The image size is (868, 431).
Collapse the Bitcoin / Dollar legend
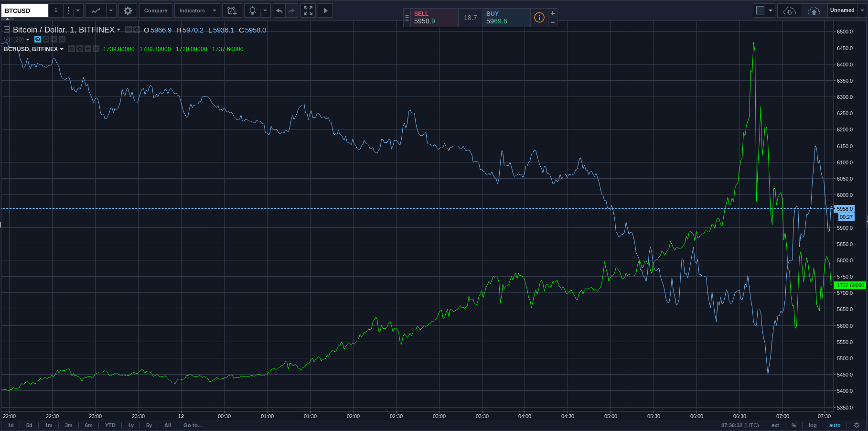point(7,30)
